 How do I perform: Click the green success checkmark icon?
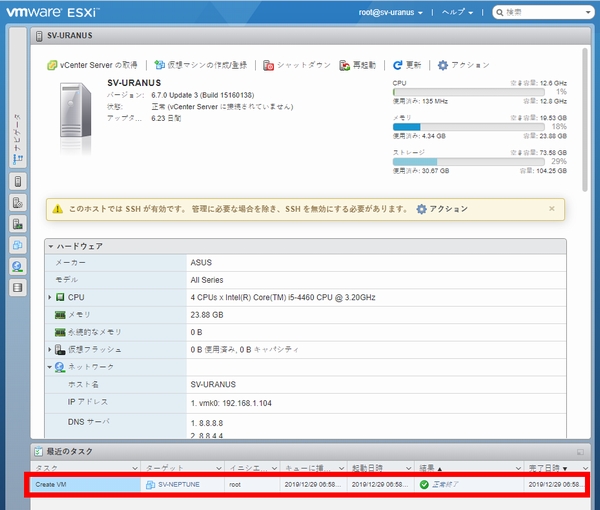click(424, 484)
